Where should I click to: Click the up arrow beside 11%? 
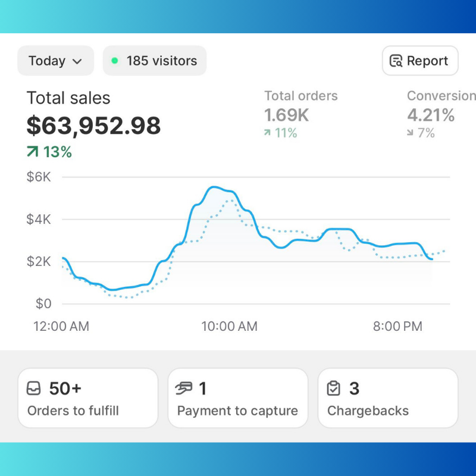[267, 133]
